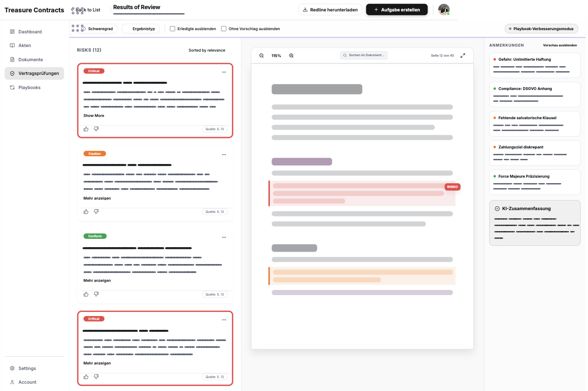
Task: Click Aufgabe erstellen button
Action: pos(397,10)
